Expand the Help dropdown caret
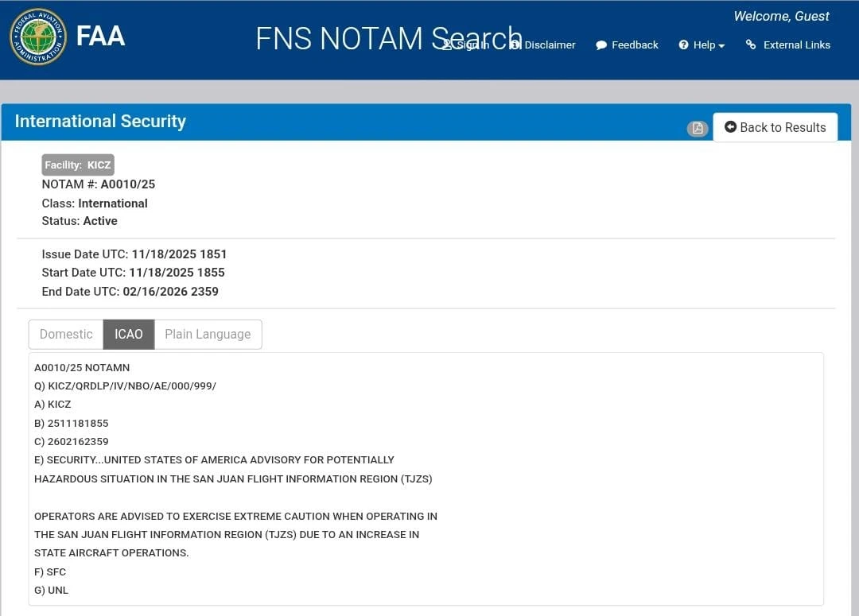This screenshot has height=616, width=859. tap(721, 46)
